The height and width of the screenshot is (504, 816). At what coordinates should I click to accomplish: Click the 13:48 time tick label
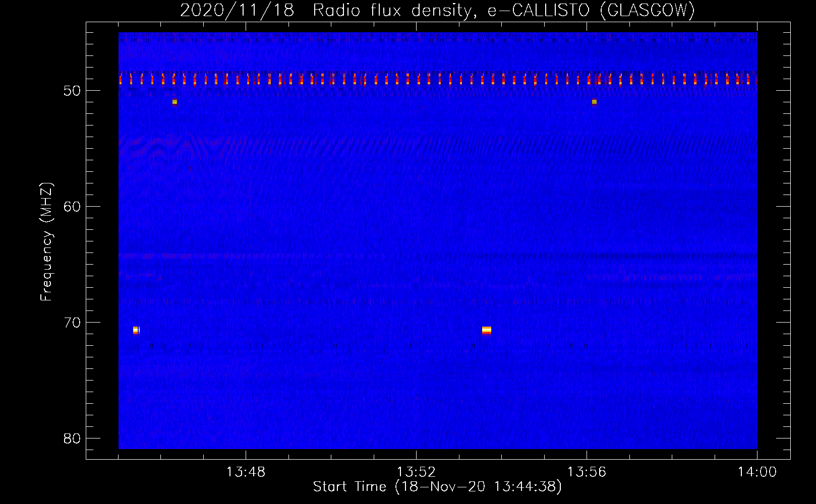[x=246, y=472]
